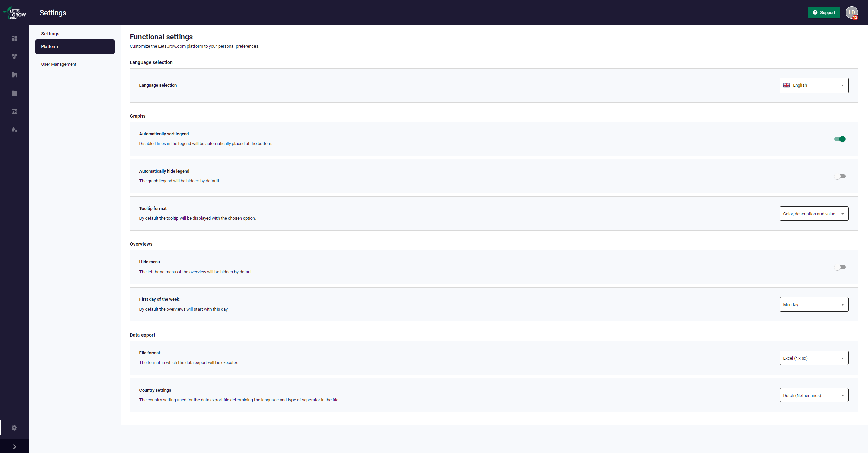Image resolution: width=868 pixels, height=453 pixels.
Task: Click the Settings page title in header
Action: point(53,13)
